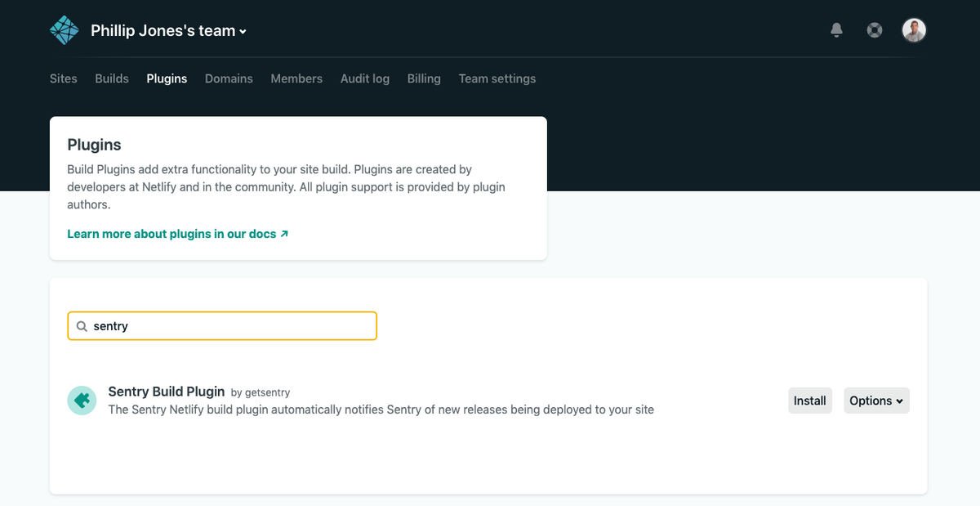The image size is (980, 506).
Task: Open the Audit log section
Action: 364,78
